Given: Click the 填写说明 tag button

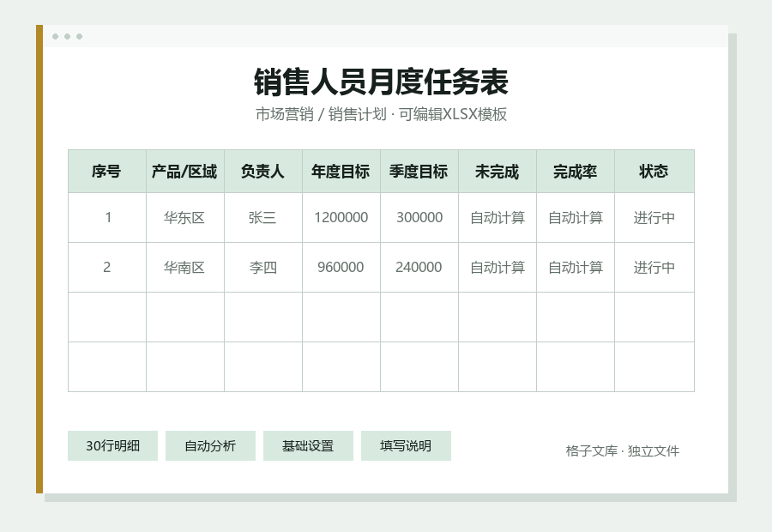Looking at the screenshot, I should (x=406, y=446).
